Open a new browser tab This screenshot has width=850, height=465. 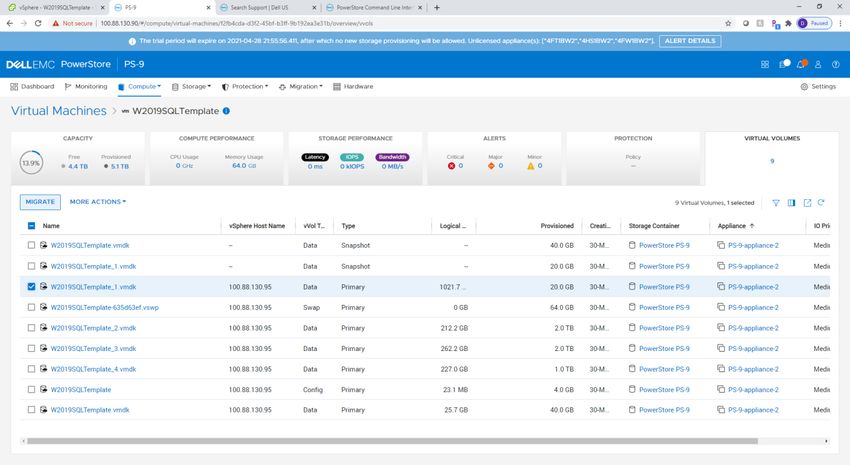pyautogui.click(x=437, y=8)
